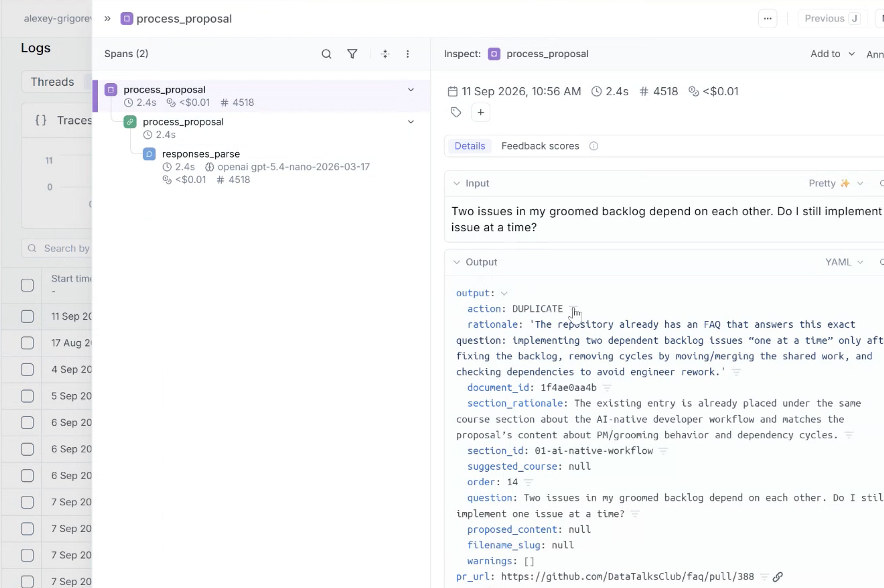The image size is (884, 588).
Task: Open the trace options ellipsis button
Action: click(x=768, y=19)
